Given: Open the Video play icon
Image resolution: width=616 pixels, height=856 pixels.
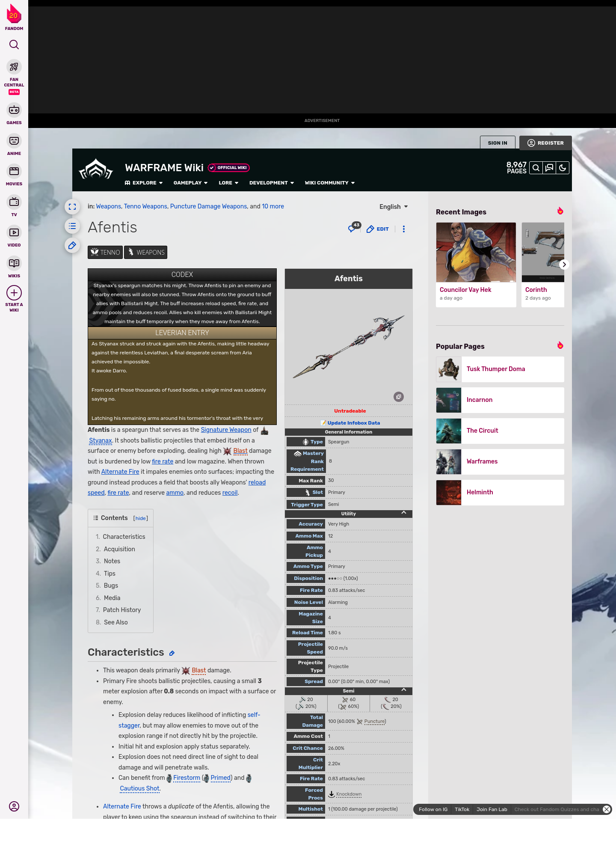Looking at the screenshot, I should (x=14, y=232).
